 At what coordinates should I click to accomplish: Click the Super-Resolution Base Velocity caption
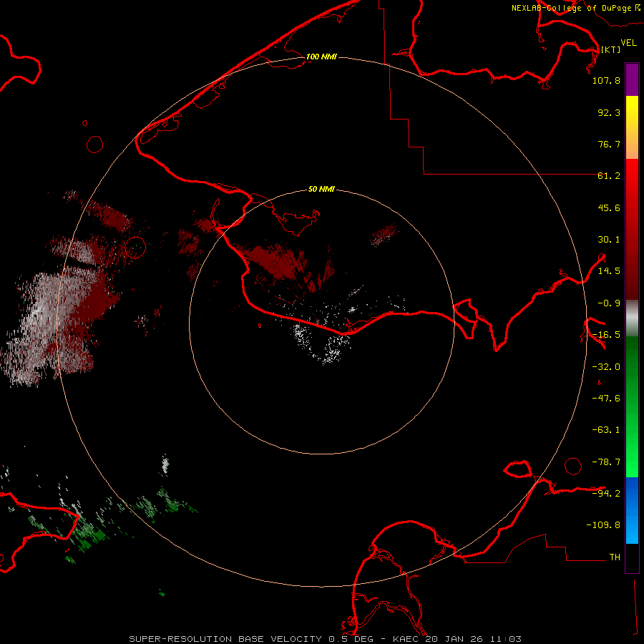coord(326,639)
